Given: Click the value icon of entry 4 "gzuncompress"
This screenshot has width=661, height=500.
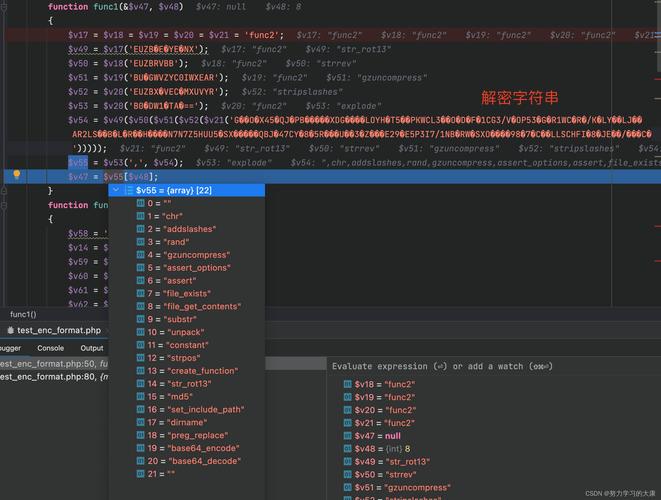Looking at the screenshot, I should (141, 255).
